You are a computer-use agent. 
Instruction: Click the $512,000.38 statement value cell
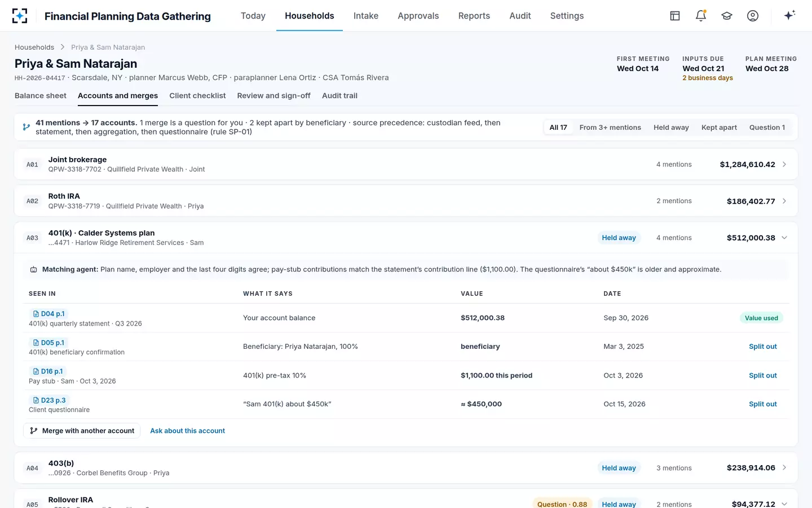(x=483, y=318)
